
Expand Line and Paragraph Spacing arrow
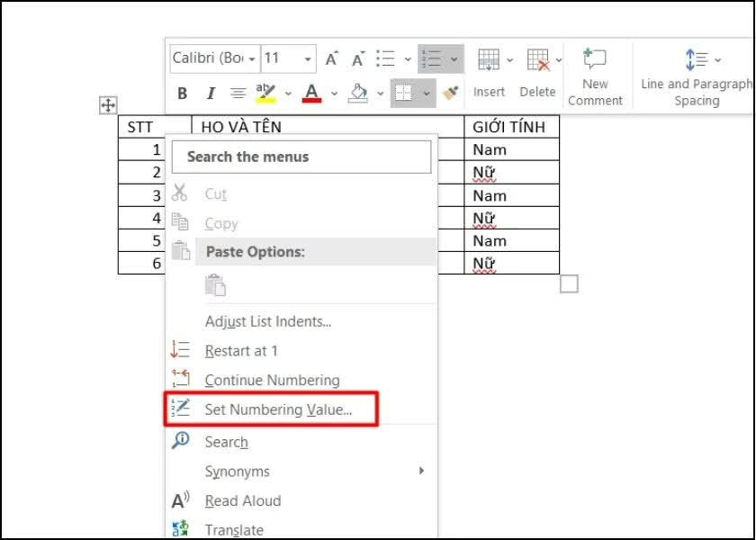point(718,60)
